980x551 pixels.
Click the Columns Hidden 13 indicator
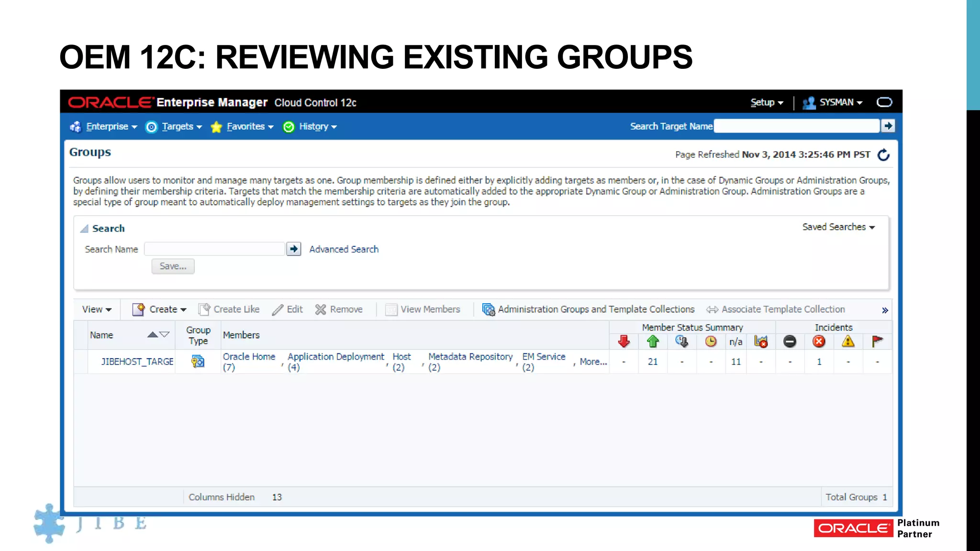(x=235, y=497)
